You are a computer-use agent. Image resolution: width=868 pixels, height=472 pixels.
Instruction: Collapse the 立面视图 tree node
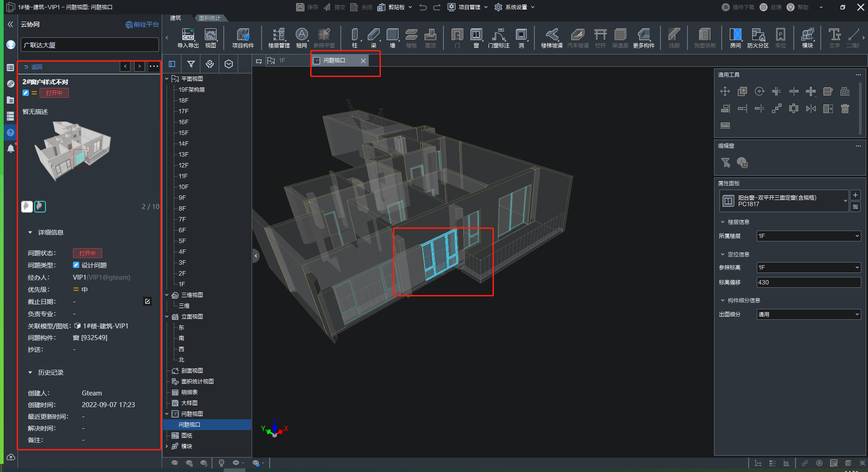(167, 317)
